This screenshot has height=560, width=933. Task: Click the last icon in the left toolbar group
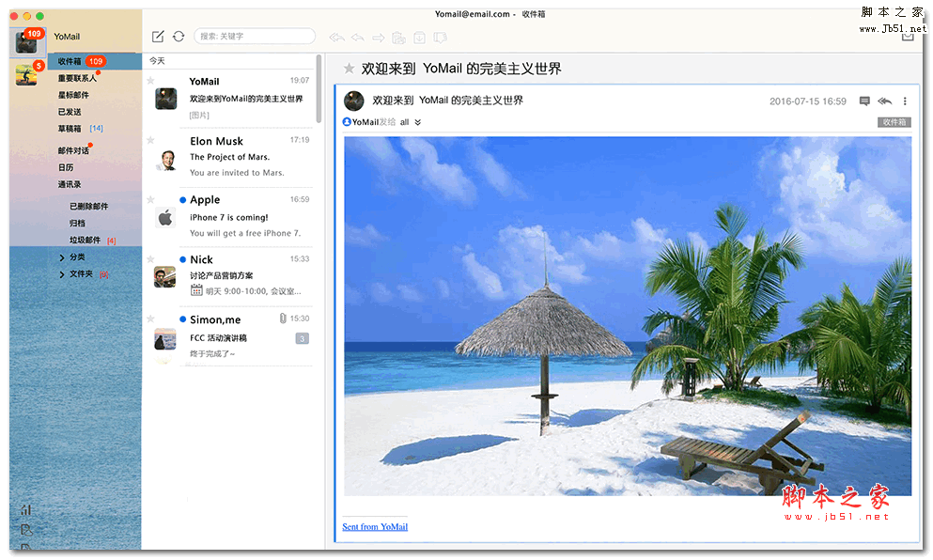pos(441,38)
